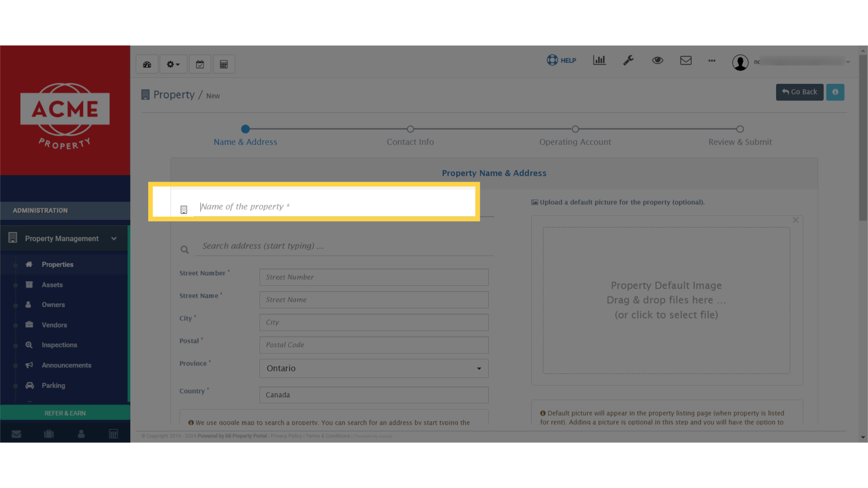Click the briefcase icon in the bottom sidebar
The width and height of the screenshot is (868, 488).
point(49,433)
